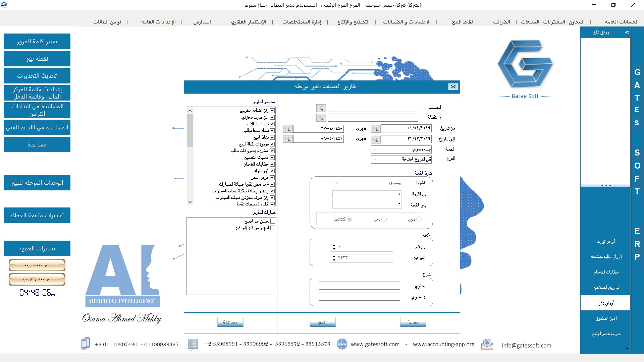644x362 pixels.
Task: Click the search icon next to م.التكلفة field
Action: click(x=321, y=118)
